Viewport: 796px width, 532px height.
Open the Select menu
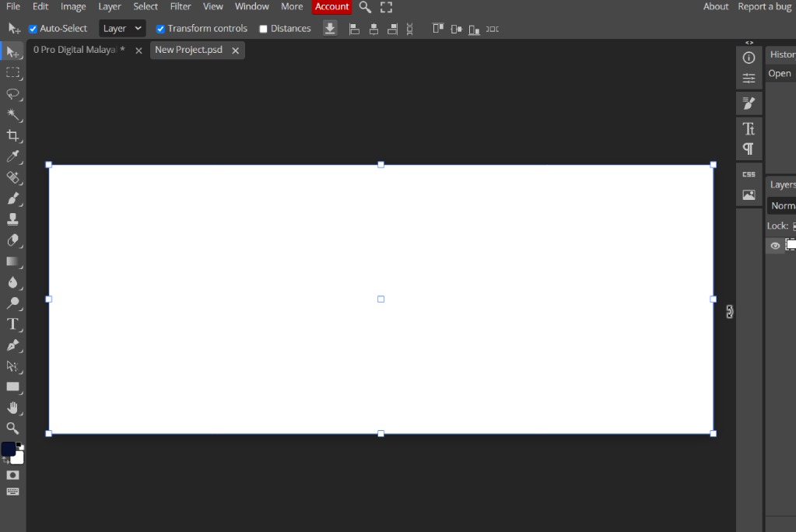[146, 6]
